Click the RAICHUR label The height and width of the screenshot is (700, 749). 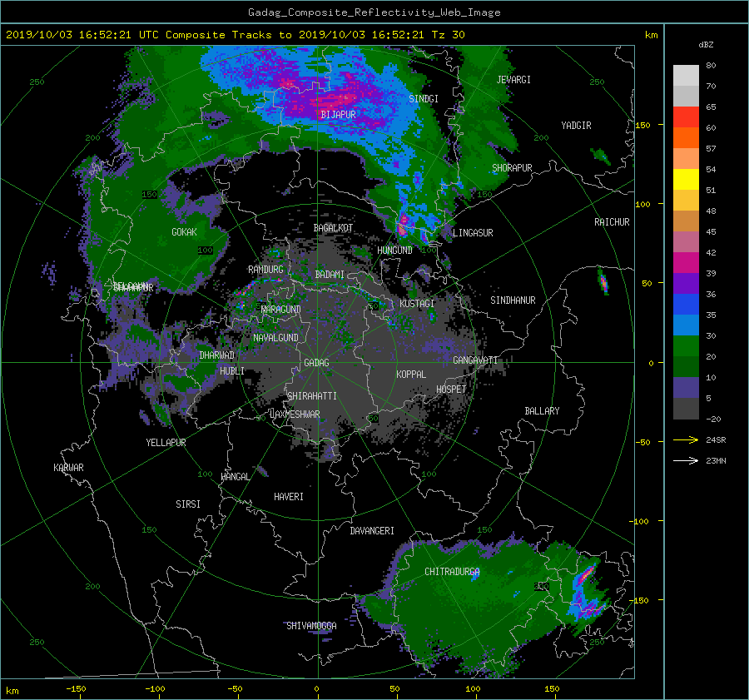tap(612, 222)
